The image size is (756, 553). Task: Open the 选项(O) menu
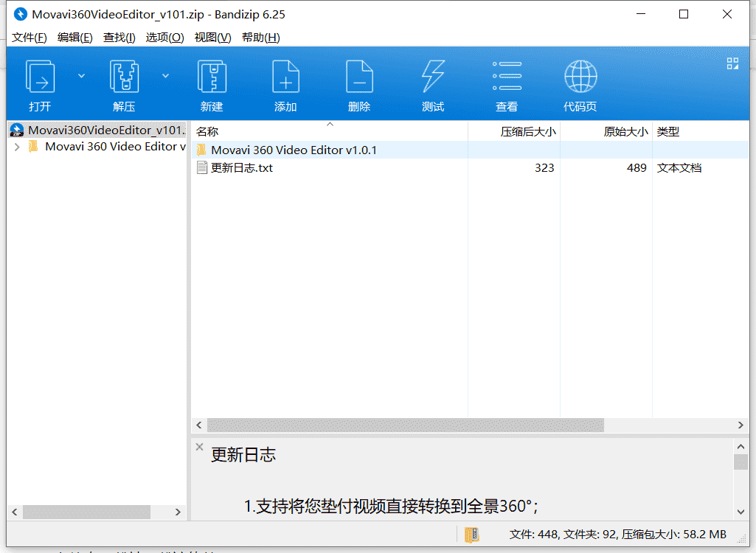[165, 37]
